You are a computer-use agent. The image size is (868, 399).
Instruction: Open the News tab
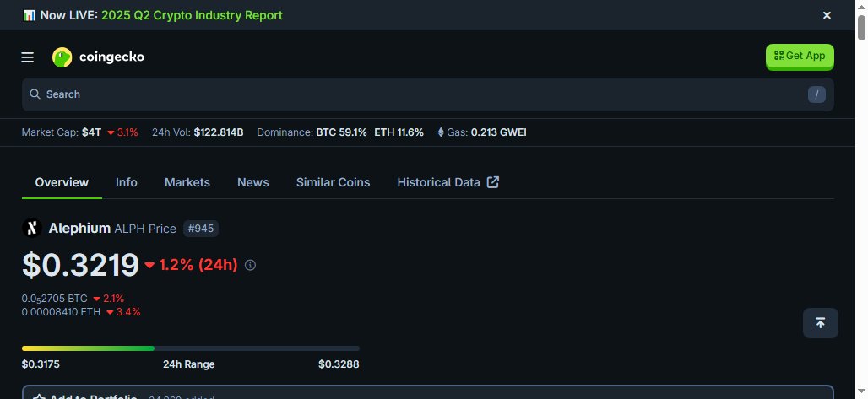[253, 182]
